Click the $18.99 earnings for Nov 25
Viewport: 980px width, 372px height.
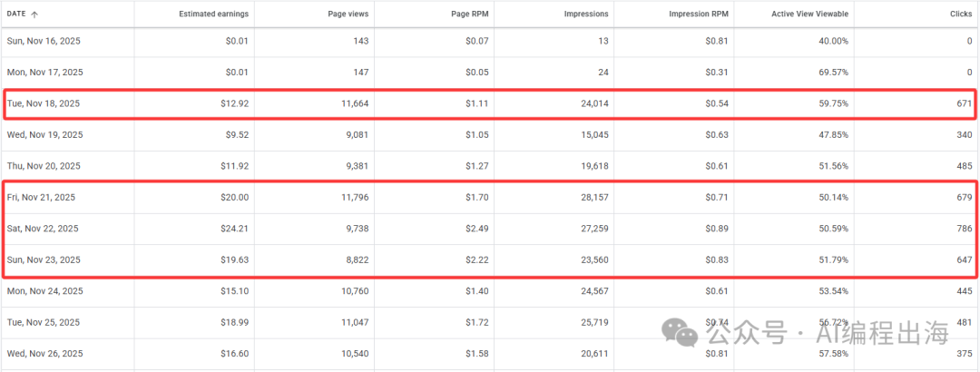[x=235, y=323]
